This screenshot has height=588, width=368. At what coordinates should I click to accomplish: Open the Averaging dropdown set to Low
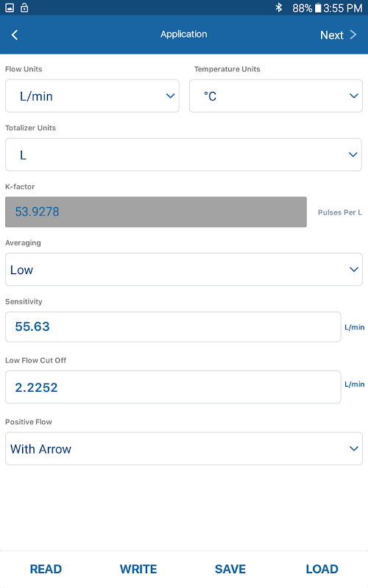183,269
